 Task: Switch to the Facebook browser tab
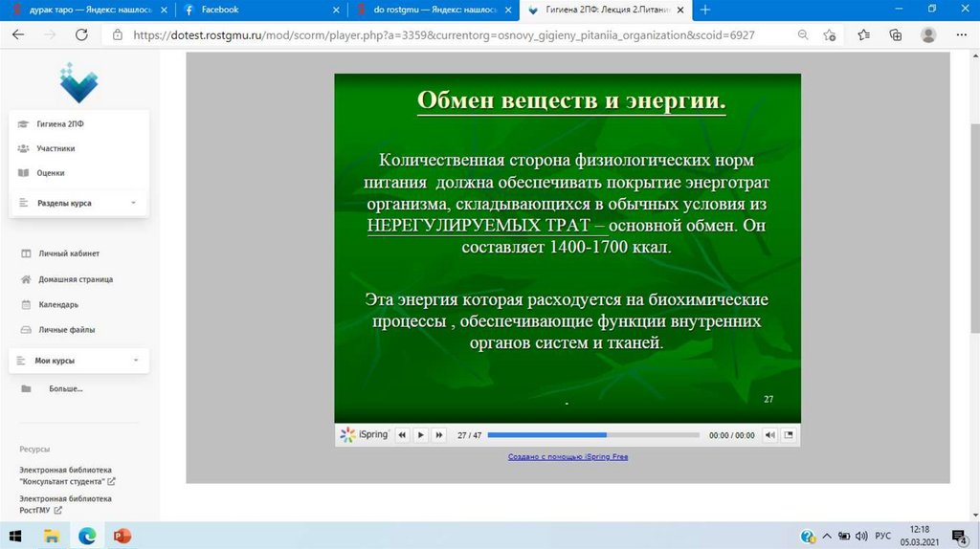(x=258, y=10)
